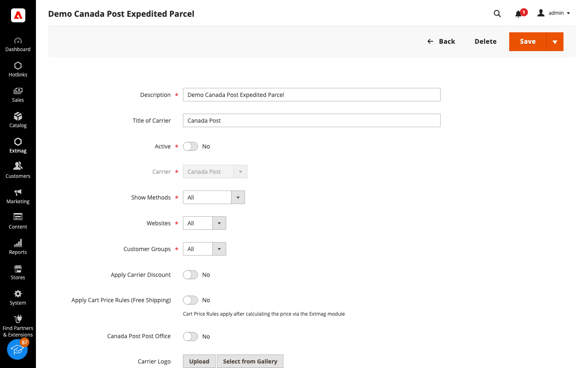Open the Websites dropdown
The image size is (588, 368).
205,223
